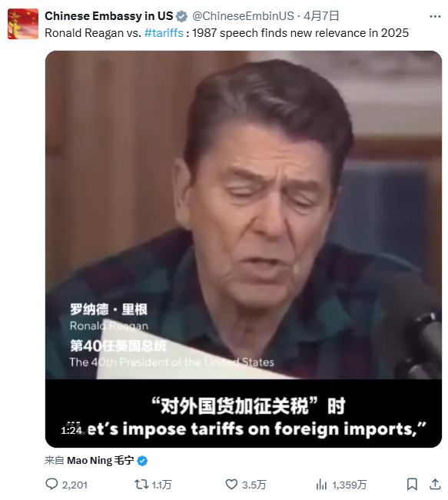This screenshot has height=500, width=448.
Task: Open Chinese Embassy in US display name
Action: tap(108, 16)
